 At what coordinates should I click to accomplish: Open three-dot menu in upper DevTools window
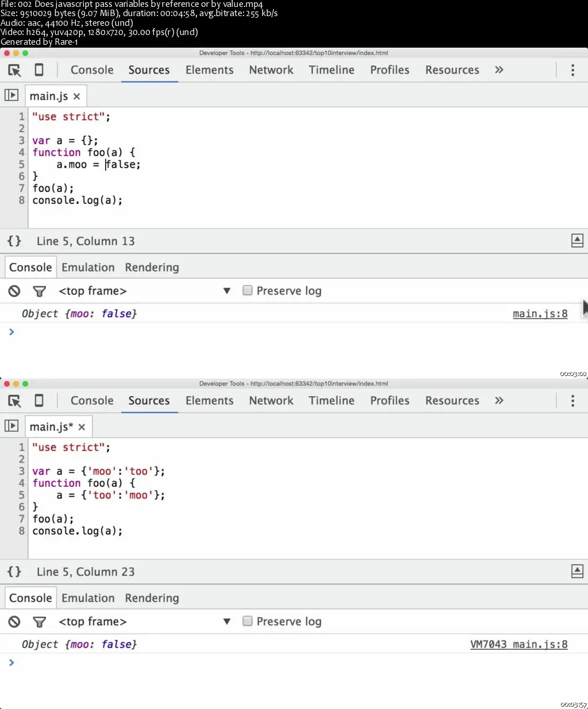click(572, 70)
